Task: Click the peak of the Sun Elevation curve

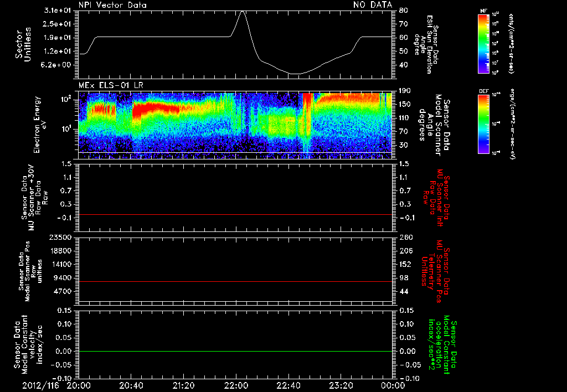Action: (243, 11)
